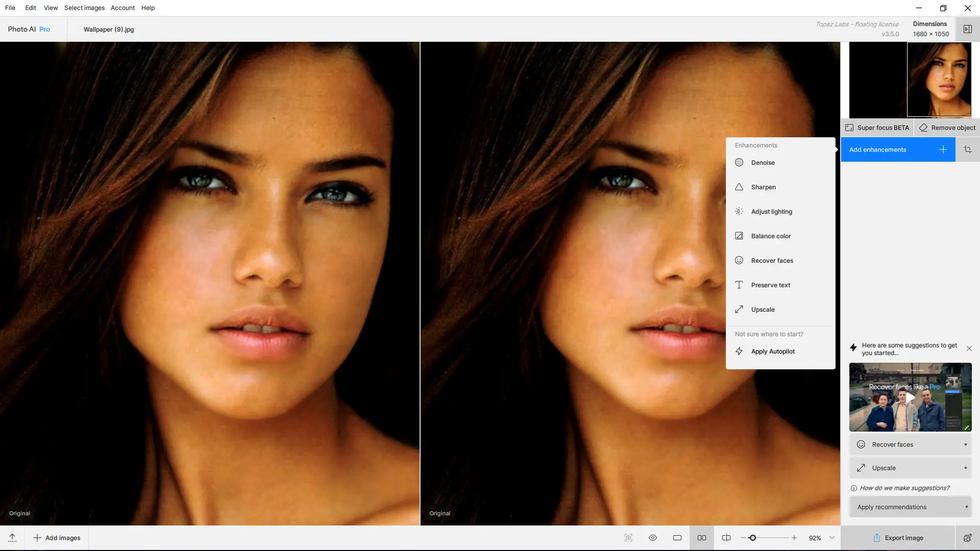Open the Select images menu
980x551 pixels.
pyautogui.click(x=84, y=8)
